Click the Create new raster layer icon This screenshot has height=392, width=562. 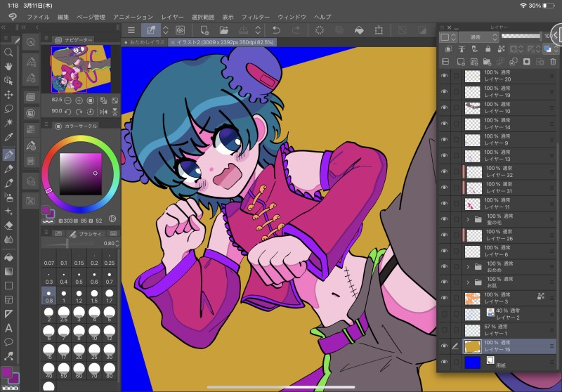point(461,62)
